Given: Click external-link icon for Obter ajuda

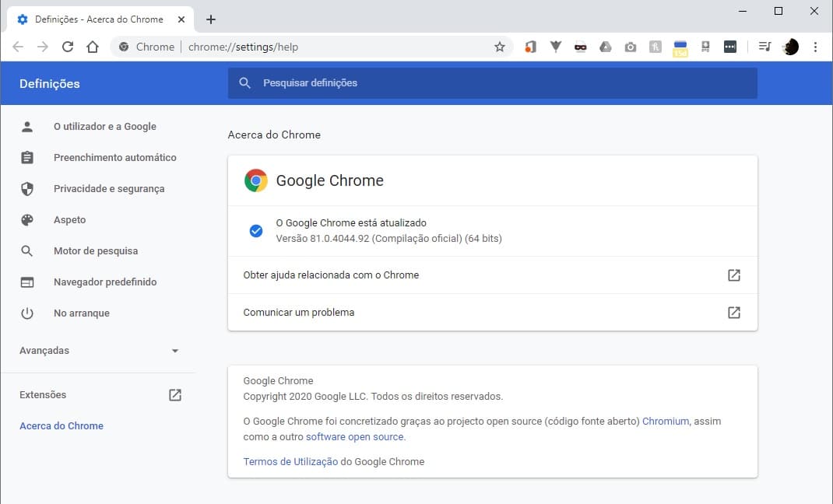Looking at the screenshot, I should (x=733, y=275).
